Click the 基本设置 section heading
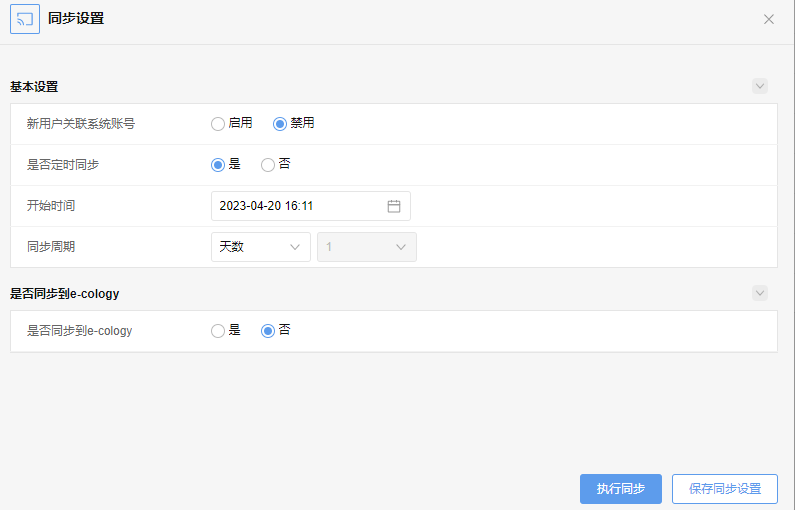The width and height of the screenshot is (795, 510). click(x=34, y=87)
